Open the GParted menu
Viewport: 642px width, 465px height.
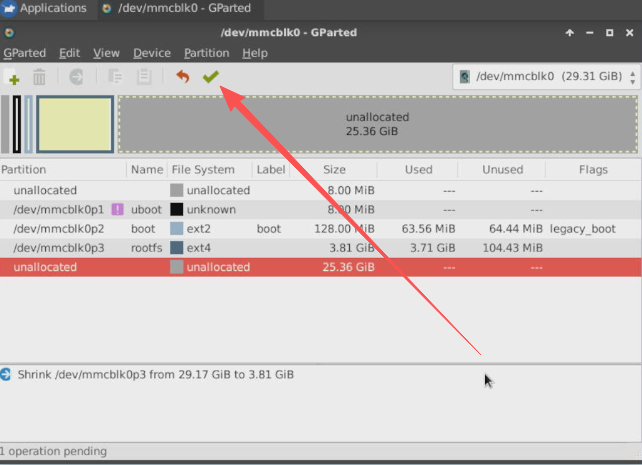point(25,53)
